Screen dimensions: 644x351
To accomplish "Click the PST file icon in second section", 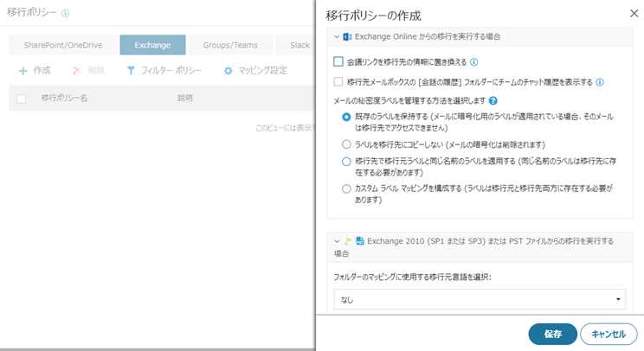I will click(x=360, y=240).
